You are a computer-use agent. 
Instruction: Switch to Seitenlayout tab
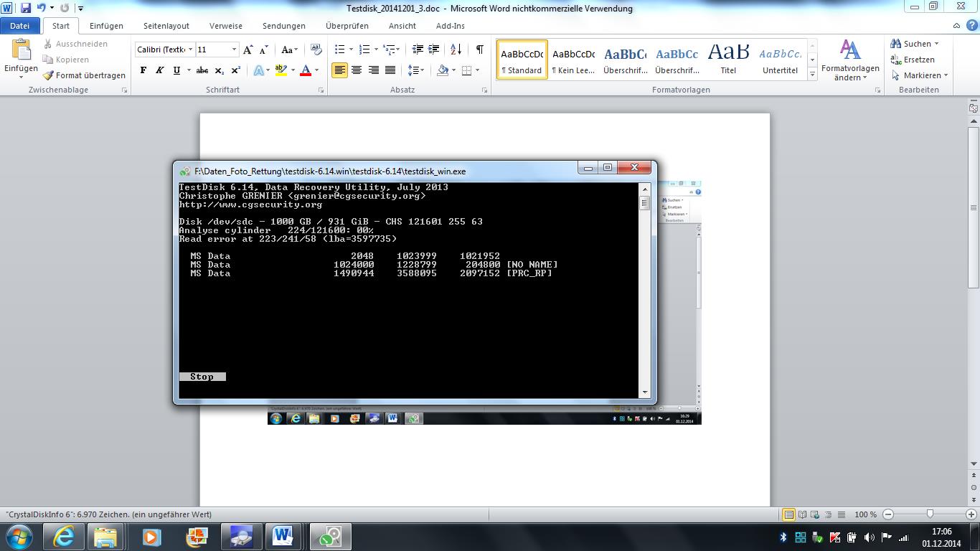pos(166,26)
